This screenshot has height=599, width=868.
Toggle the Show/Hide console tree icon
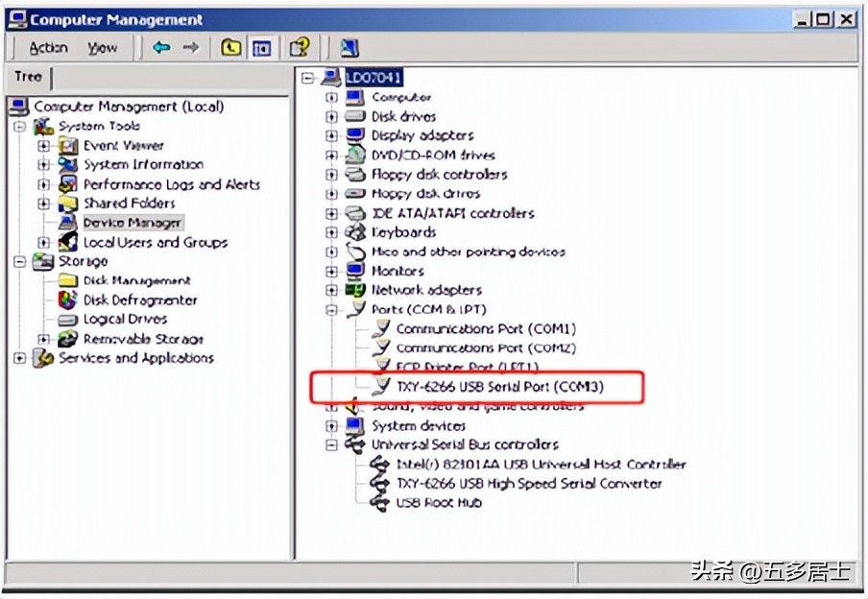click(x=261, y=48)
